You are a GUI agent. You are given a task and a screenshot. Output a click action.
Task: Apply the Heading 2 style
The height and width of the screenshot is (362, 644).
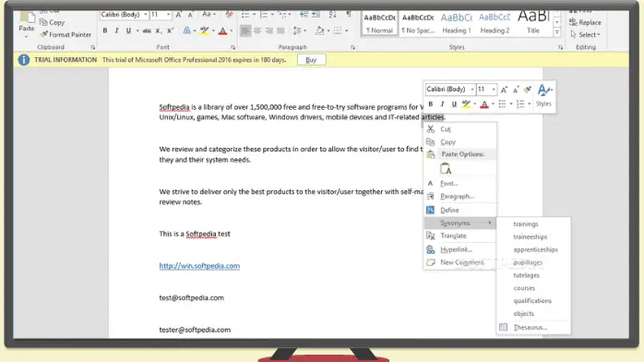point(495,24)
